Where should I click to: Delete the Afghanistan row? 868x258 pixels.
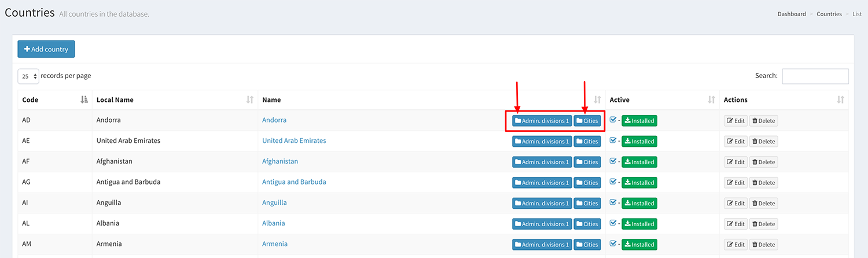(763, 162)
